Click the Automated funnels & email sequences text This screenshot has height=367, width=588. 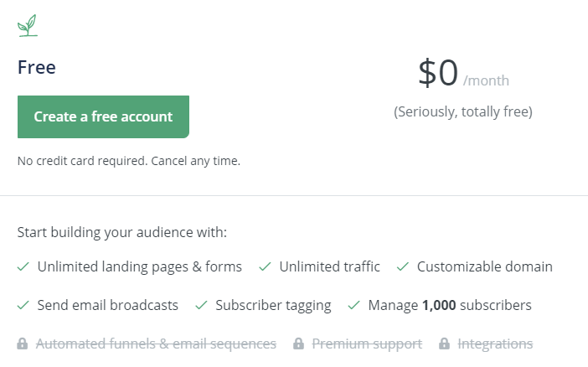pyautogui.click(x=157, y=344)
